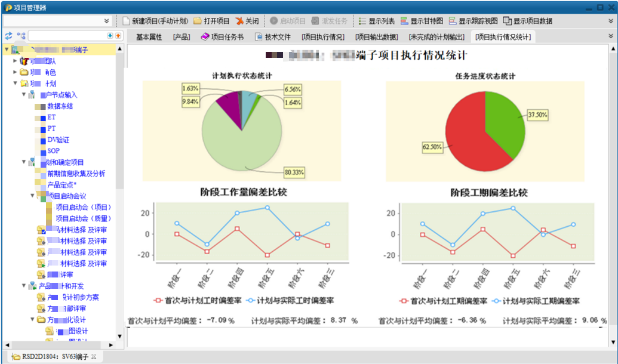Image resolution: width=618 pixels, height=364 pixels.
Task: Switch to list view with 显示列表
Action: pos(377,21)
